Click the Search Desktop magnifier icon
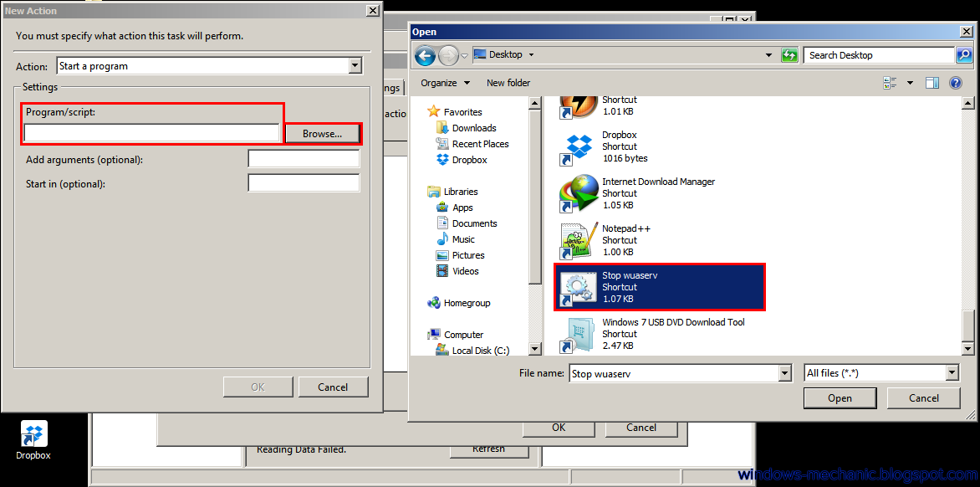Viewport: 980px width, 487px height. point(964,55)
